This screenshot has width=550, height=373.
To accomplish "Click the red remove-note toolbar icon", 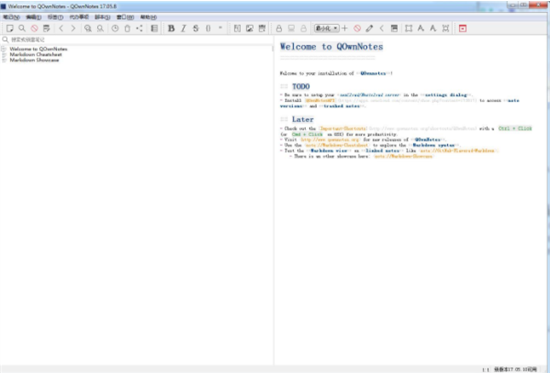I will [34, 28].
